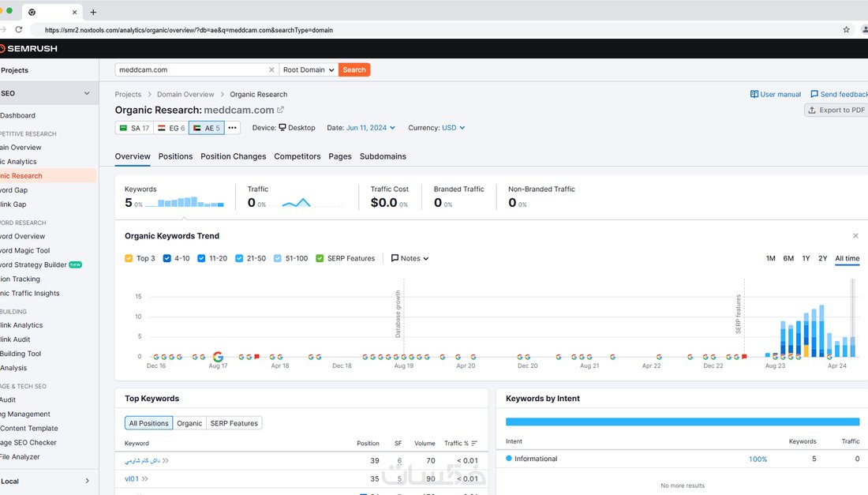The image size is (868, 495).
Task: Close the Organic Keywords Trend panel
Action: pyautogui.click(x=855, y=236)
